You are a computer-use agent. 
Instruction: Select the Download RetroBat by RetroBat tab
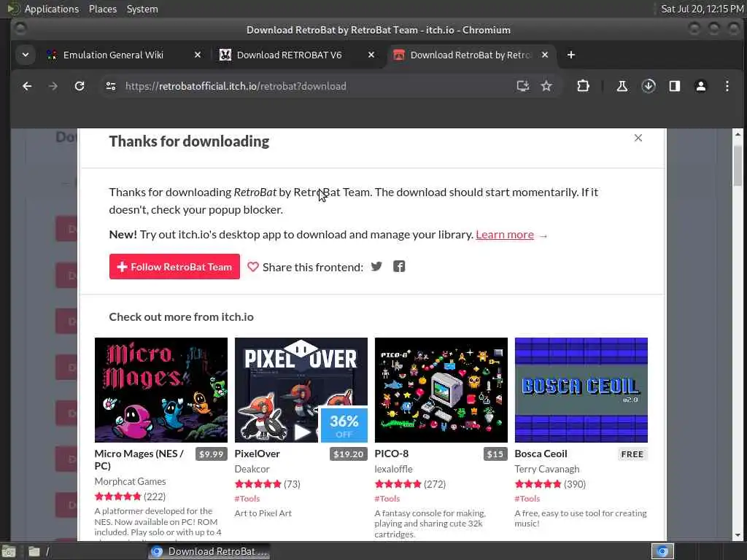coord(470,55)
